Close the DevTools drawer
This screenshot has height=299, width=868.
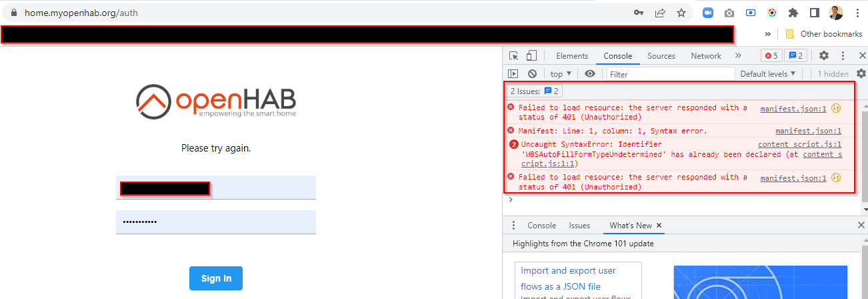(861, 226)
